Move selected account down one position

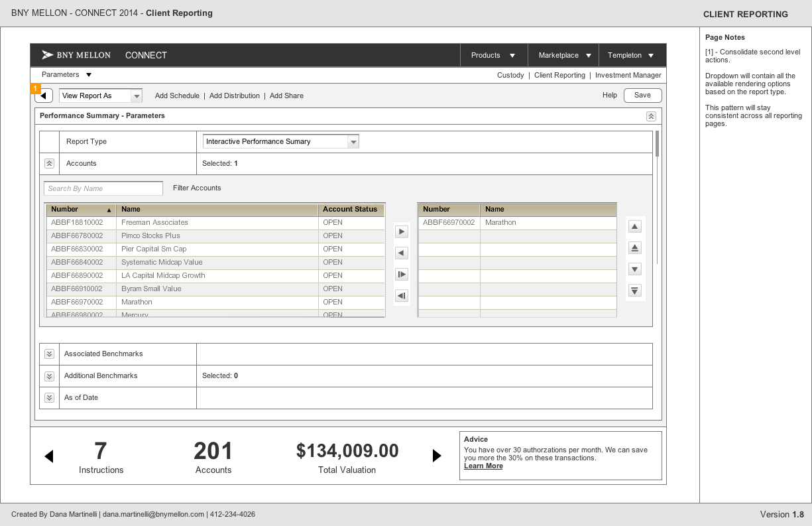(x=634, y=269)
